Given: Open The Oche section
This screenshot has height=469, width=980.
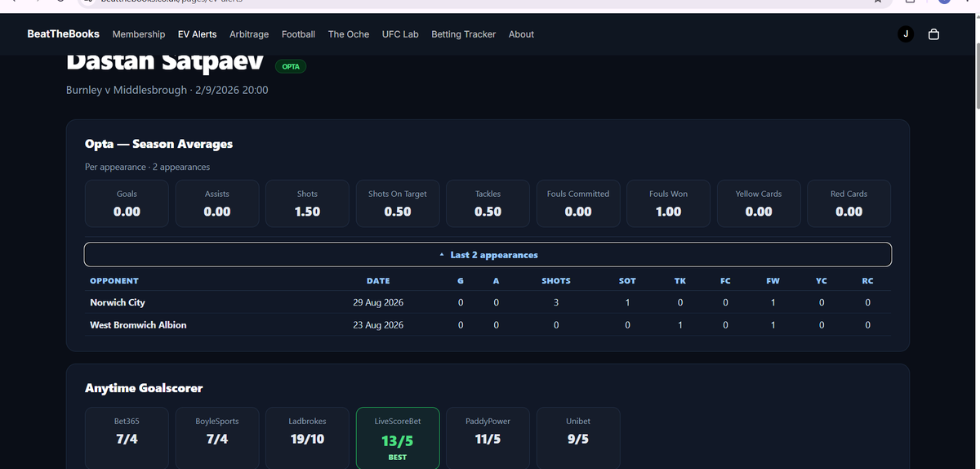Looking at the screenshot, I should coord(349,34).
